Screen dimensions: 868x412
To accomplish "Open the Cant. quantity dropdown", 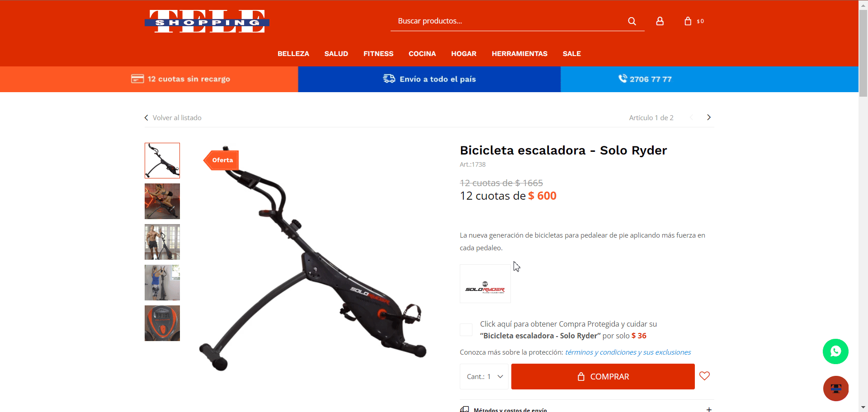I will pyautogui.click(x=484, y=376).
